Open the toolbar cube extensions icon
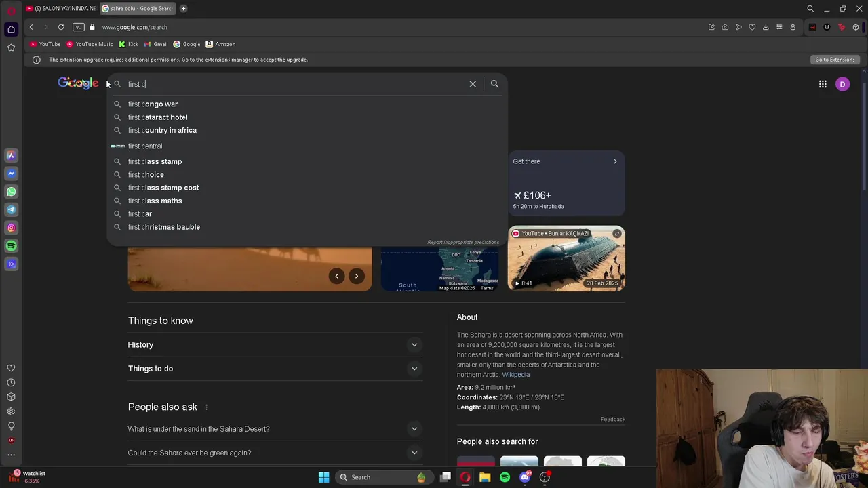The height and width of the screenshot is (488, 868). point(856,27)
